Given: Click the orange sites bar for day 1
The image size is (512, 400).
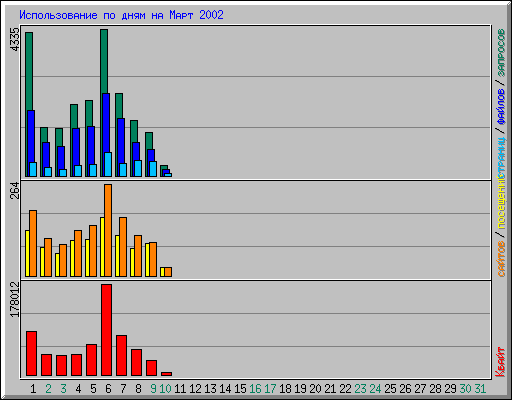Looking at the screenshot, I should pos(33,243).
